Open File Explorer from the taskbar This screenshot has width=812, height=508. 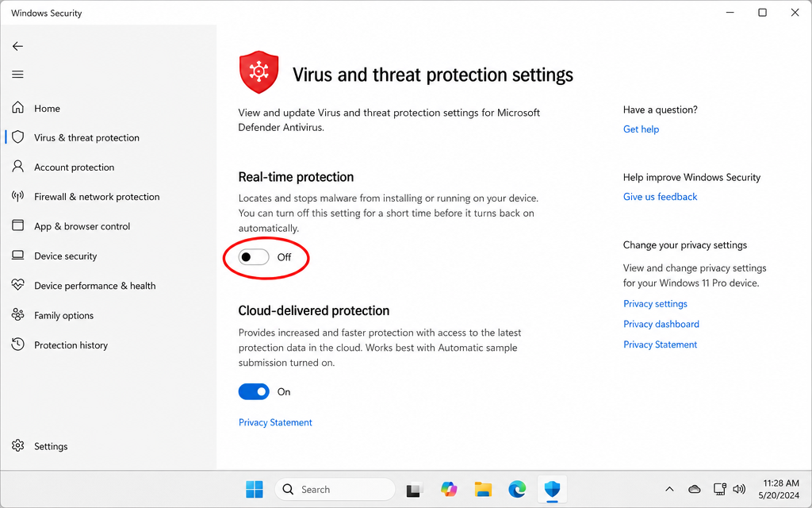tap(483, 489)
